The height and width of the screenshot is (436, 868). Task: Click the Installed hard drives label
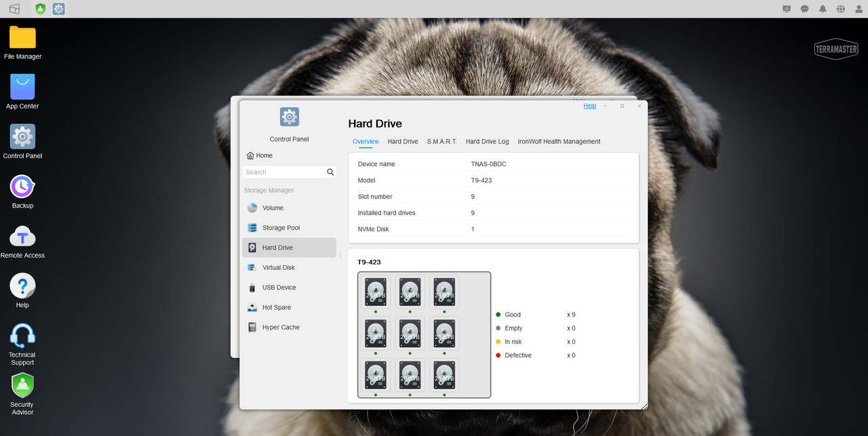(x=387, y=213)
